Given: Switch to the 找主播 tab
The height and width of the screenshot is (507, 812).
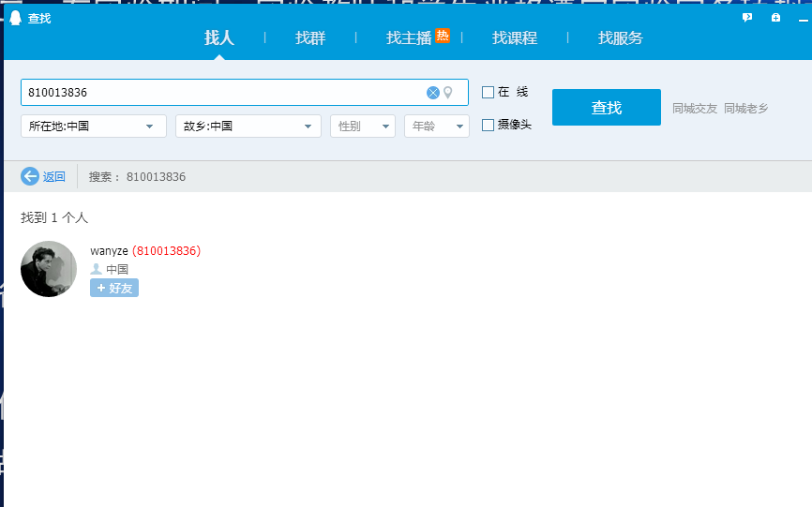Looking at the screenshot, I should pos(409,37).
